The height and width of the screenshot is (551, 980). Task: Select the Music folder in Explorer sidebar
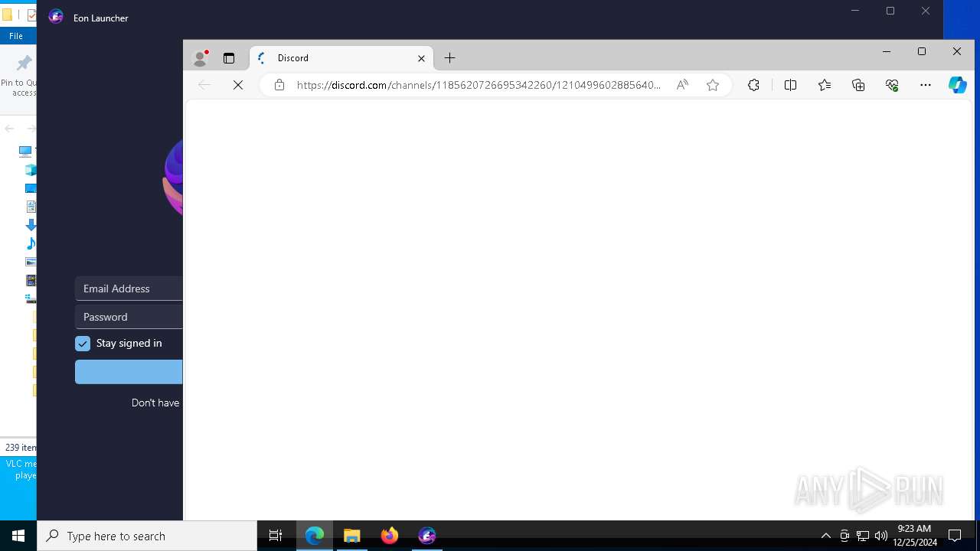(31, 243)
